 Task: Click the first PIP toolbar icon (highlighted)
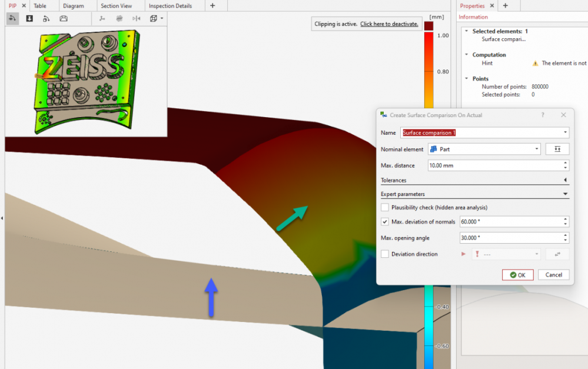pyautogui.click(x=13, y=18)
